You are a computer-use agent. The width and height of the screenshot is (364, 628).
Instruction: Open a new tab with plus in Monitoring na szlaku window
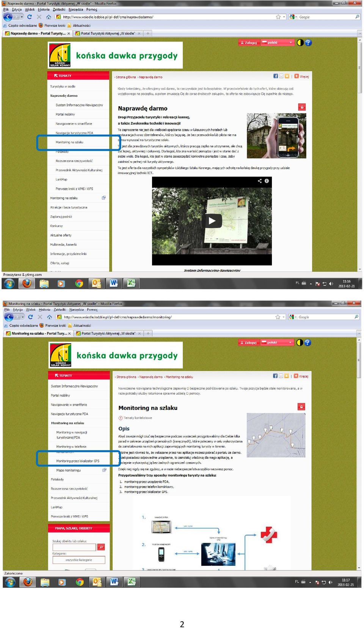click(148, 333)
